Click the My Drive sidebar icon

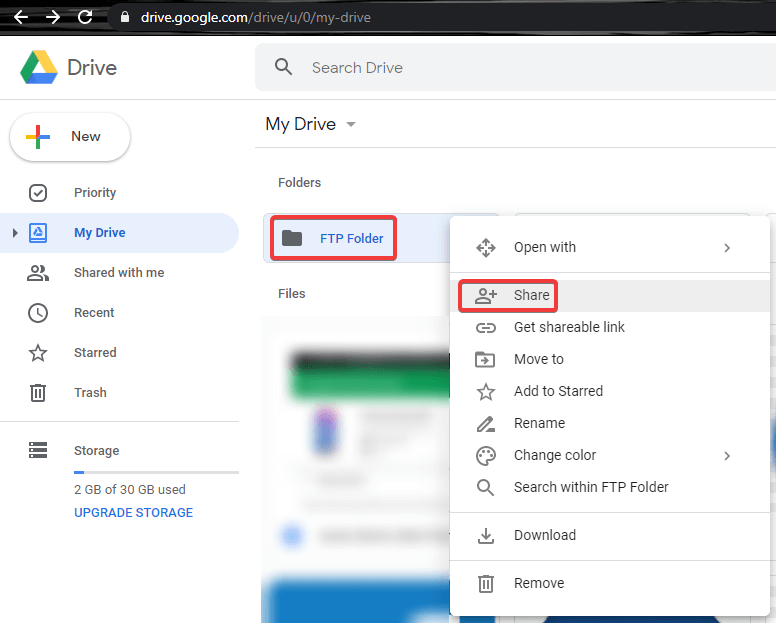38,233
